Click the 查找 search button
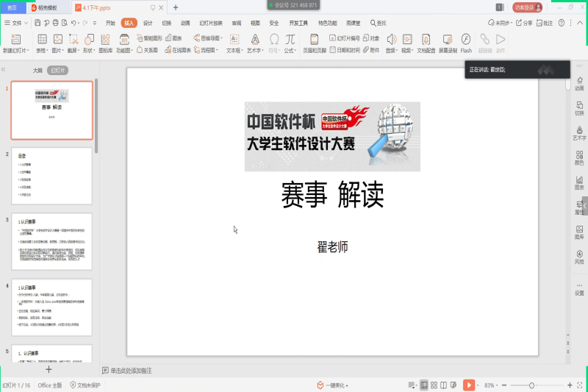This screenshot has width=588, height=392. 378,23
